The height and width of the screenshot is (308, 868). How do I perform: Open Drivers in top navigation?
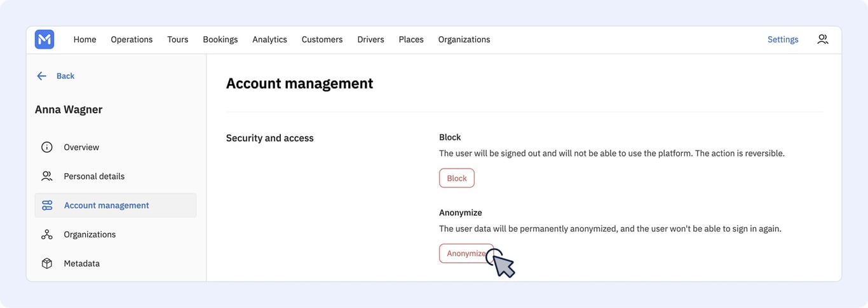tap(370, 39)
